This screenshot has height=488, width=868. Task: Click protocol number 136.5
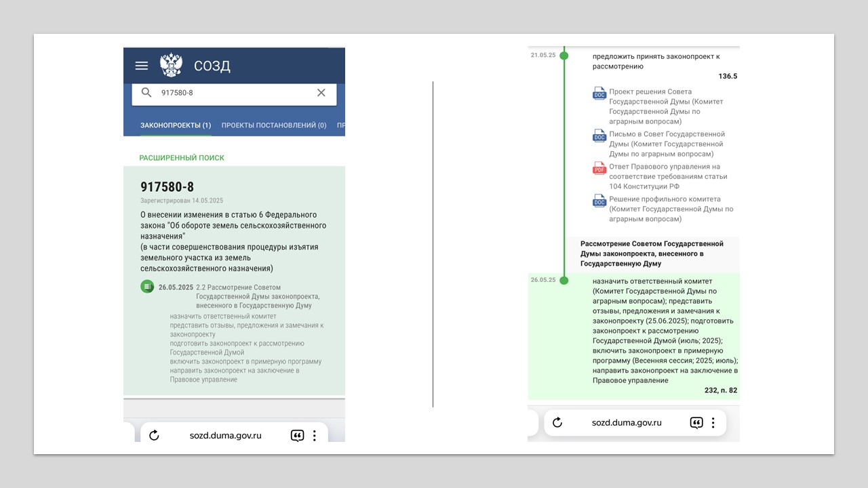[728, 77]
